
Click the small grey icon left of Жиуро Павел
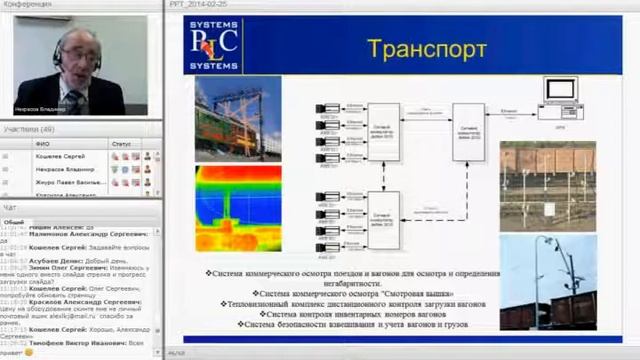pos(5,182)
